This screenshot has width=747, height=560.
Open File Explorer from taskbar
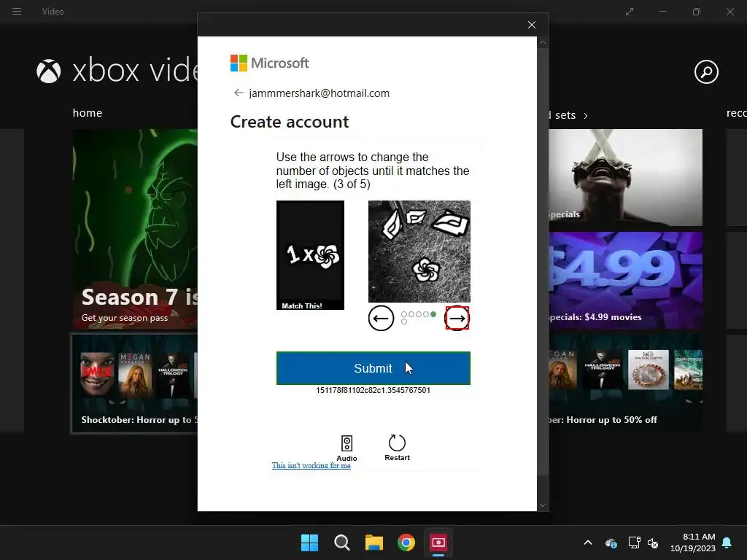click(x=374, y=542)
